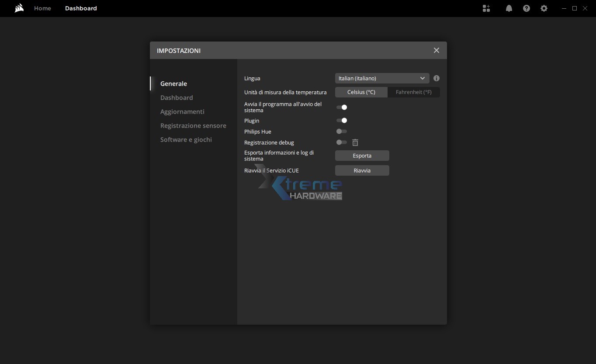Enable the Registrazione debug toggle
The image size is (596, 364).
pos(342,142)
